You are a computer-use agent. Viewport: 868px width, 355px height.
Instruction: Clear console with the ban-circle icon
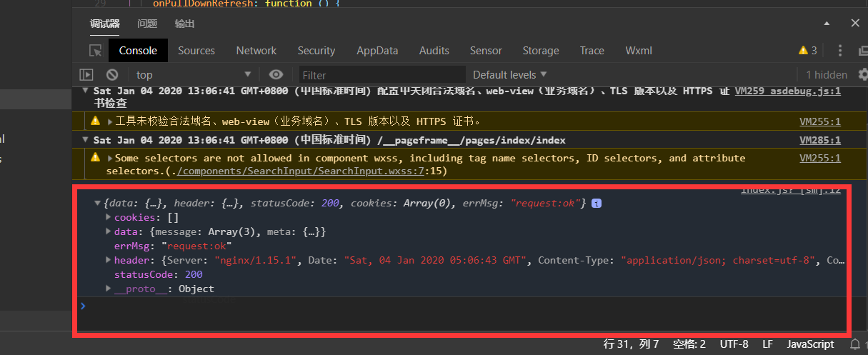click(112, 74)
